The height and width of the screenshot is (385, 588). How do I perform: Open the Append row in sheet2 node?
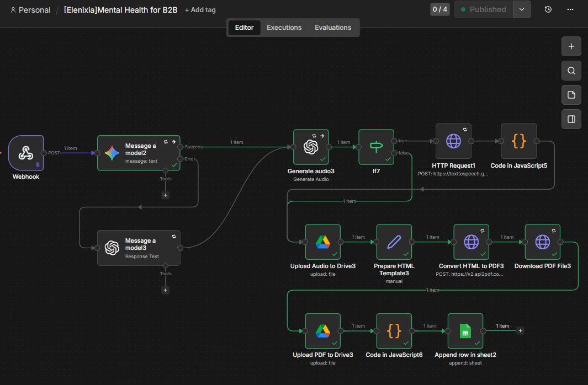465,331
